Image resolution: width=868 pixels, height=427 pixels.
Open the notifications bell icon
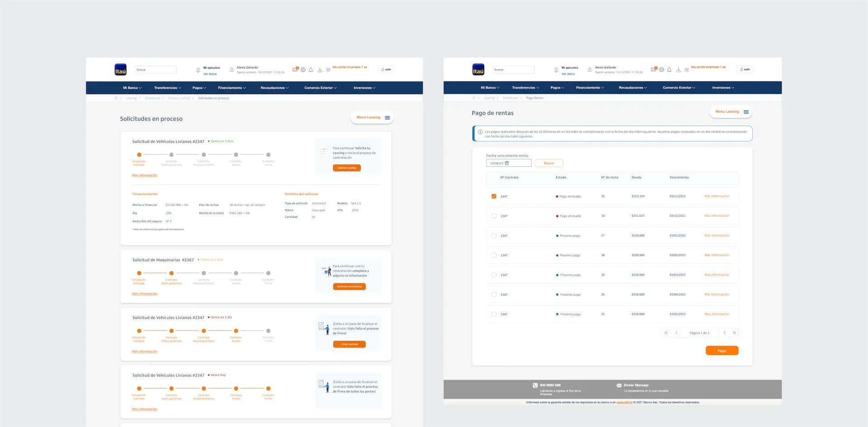pyautogui.click(x=311, y=69)
